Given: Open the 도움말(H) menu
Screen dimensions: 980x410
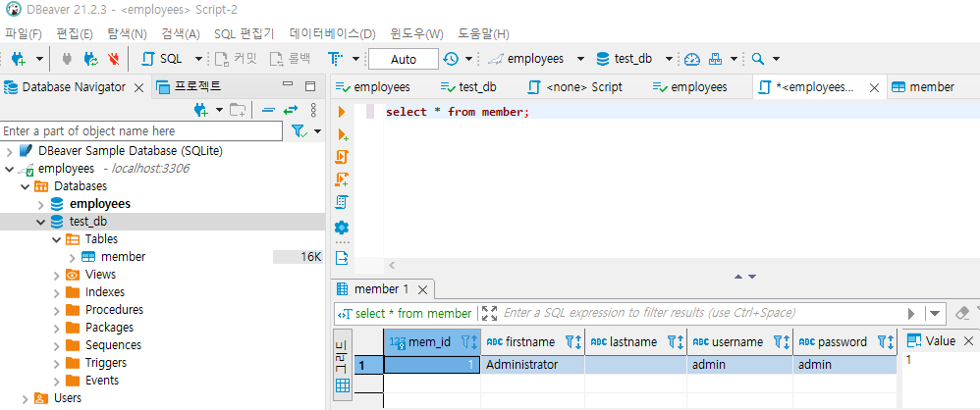Looking at the screenshot, I should click(x=484, y=33).
